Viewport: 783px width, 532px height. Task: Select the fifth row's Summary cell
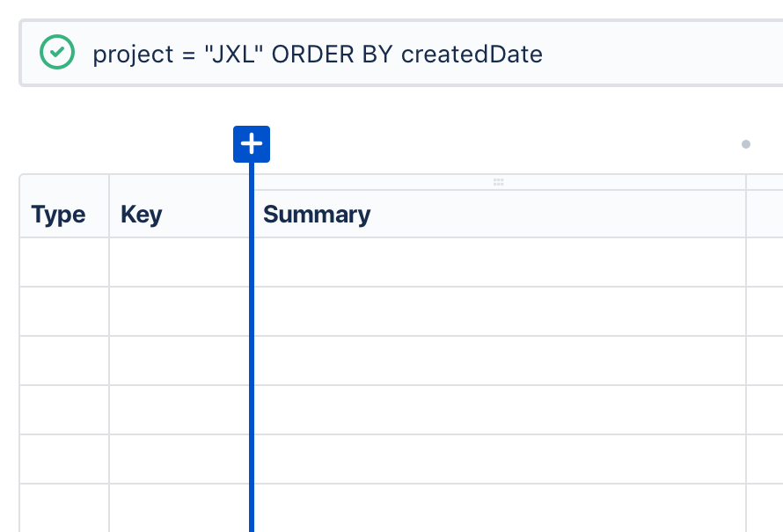(x=500, y=459)
